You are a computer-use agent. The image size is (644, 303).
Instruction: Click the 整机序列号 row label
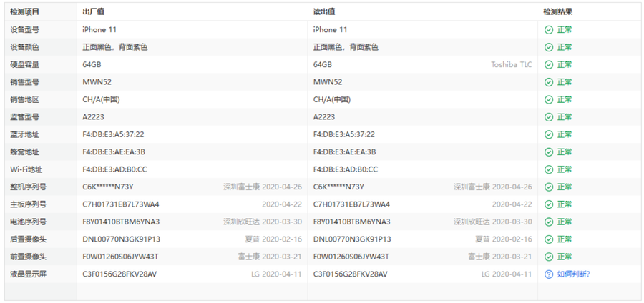point(29,187)
